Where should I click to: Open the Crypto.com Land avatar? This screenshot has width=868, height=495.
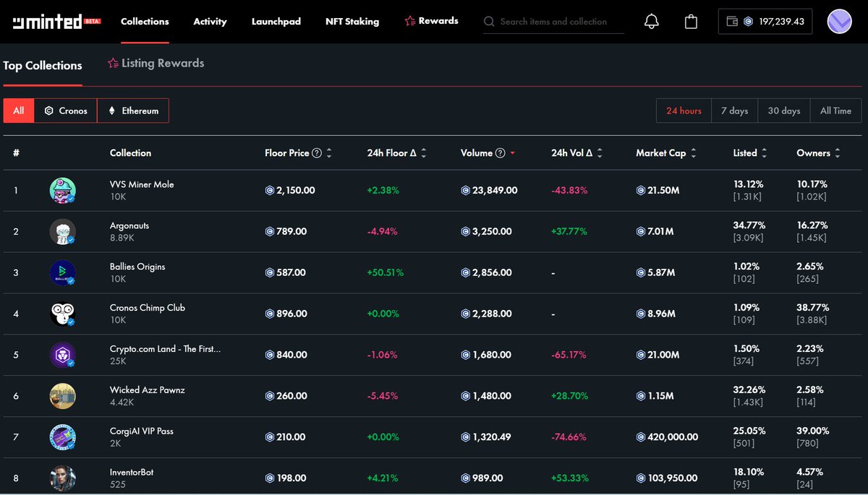point(63,356)
